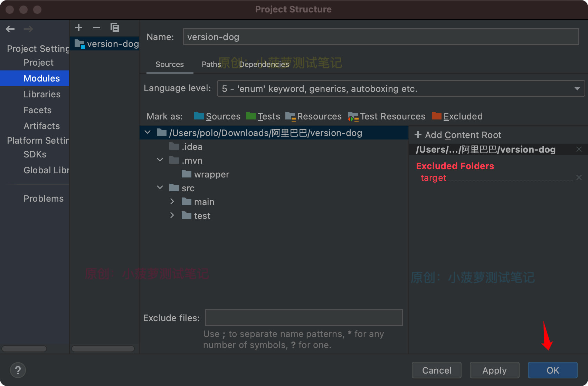Screen dimensions: 588x386
Task: Mark folder as Sources
Action: click(217, 116)
